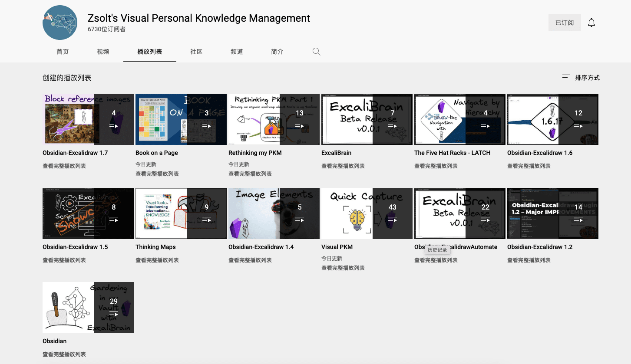Open the Book on a Page playlist title
The width and height of the screenshot is (631, 364).
tap(157, 153)
